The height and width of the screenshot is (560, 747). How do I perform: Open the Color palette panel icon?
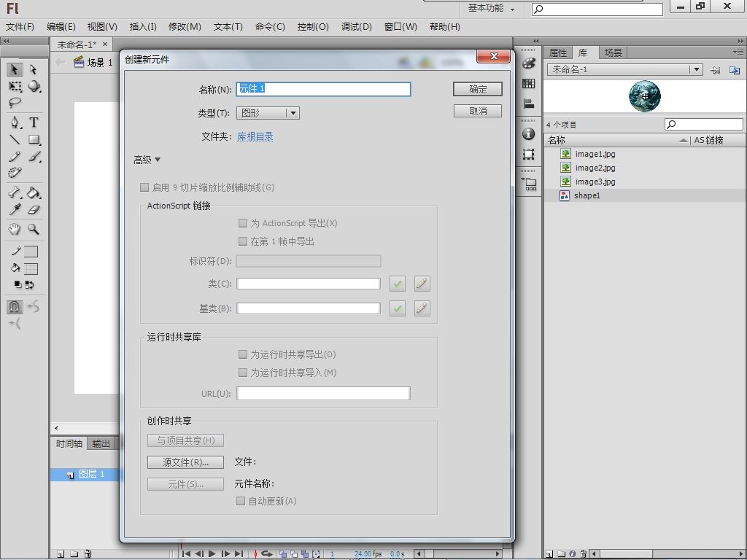529,63
